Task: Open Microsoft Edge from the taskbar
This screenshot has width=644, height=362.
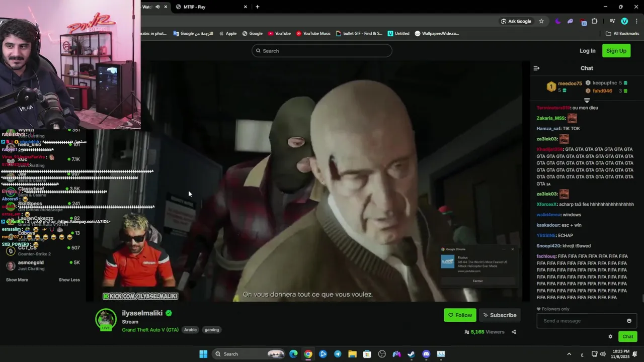Action: click(293, 354)
